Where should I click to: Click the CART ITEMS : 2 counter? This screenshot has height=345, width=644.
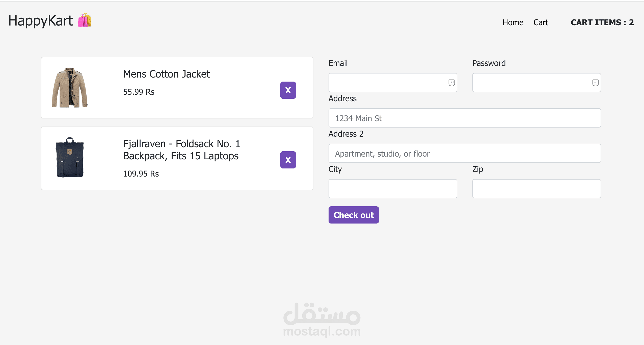[602, 22]
